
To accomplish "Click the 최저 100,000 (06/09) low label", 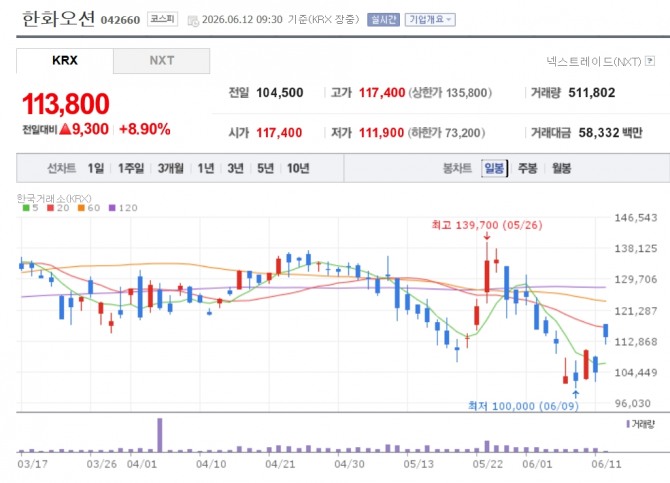I will pyautogui.click(x=523, y=406).
